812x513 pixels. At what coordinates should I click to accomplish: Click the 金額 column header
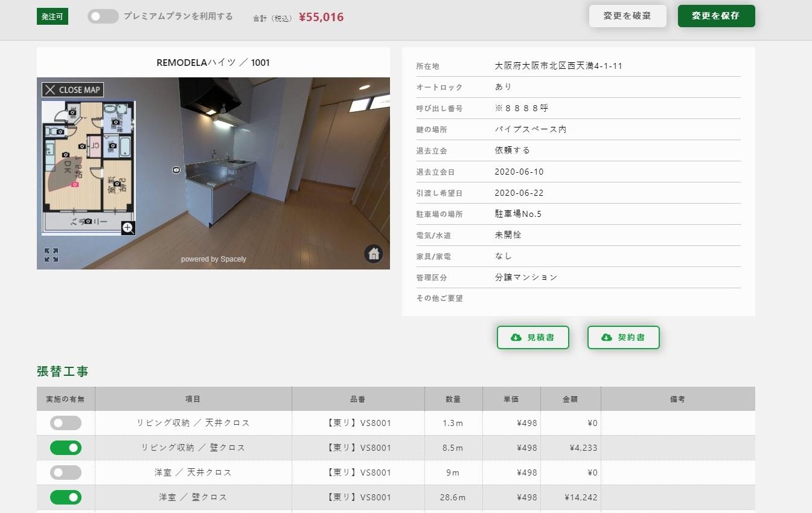click(571, 399)
